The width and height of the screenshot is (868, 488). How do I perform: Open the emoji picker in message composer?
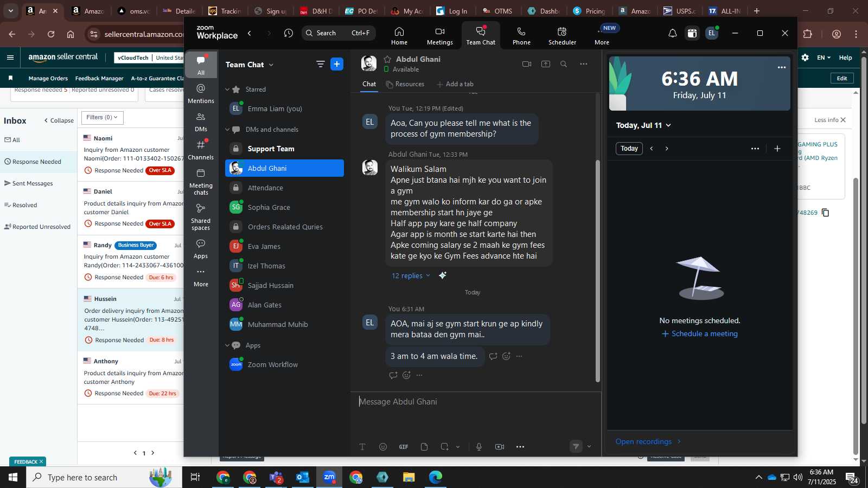pyautogui.click(x=383, y=447)
